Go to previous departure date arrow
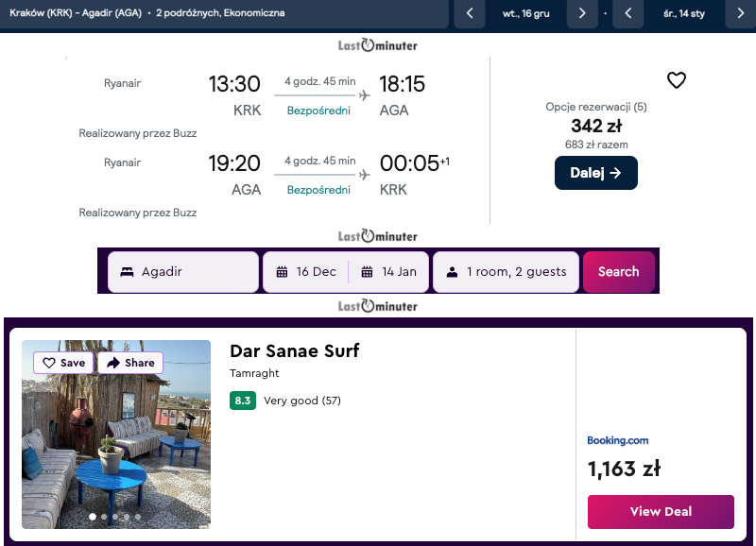This screenshot has height=546, width=756. coord(470,14)
